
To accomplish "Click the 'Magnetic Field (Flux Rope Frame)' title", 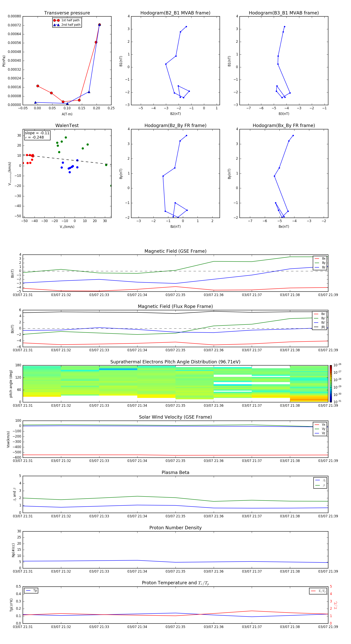I will 175,307.
